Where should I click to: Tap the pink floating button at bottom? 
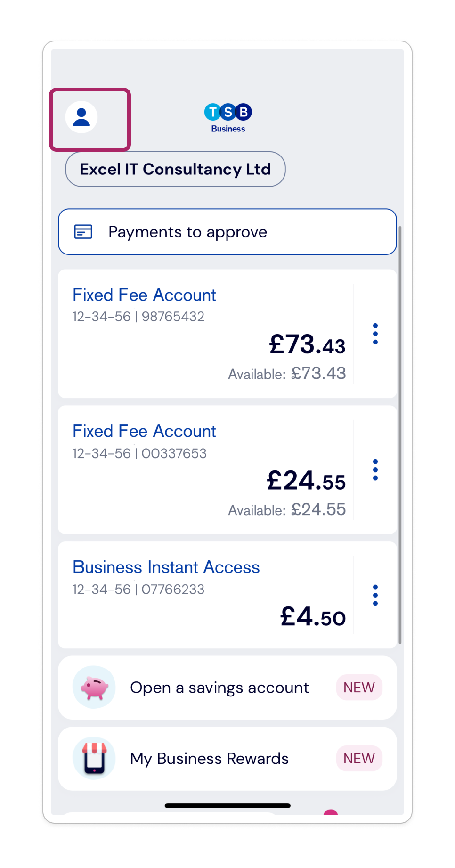(331, 812)
